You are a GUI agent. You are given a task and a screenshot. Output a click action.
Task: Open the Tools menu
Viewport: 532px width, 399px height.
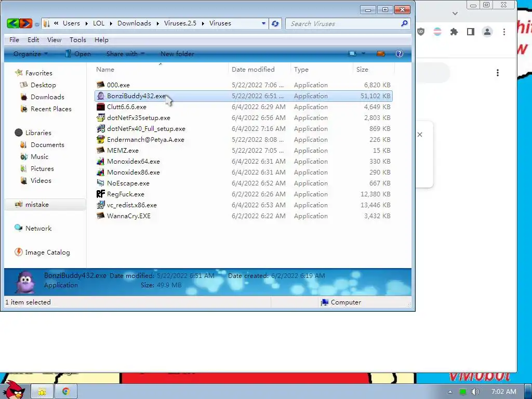tap(78, 39)
